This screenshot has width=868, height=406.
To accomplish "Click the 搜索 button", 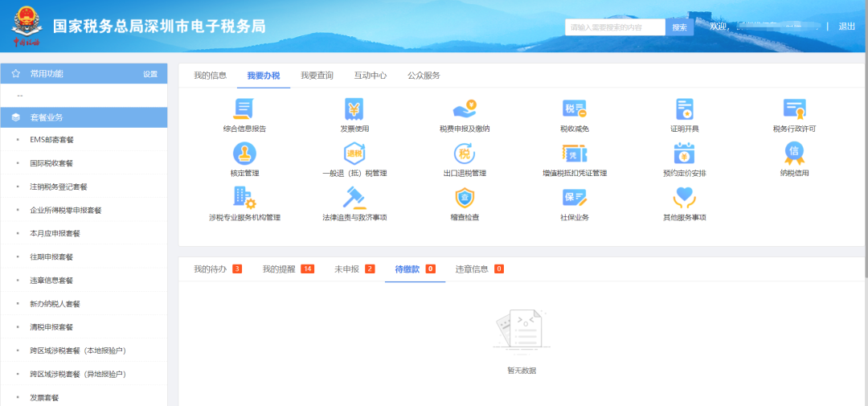I will 679,27.
